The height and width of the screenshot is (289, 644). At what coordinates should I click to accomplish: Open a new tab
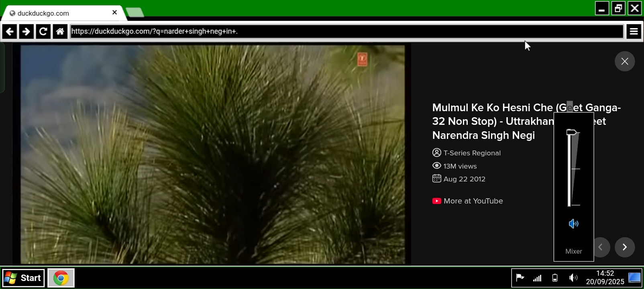tap(135, 13)
